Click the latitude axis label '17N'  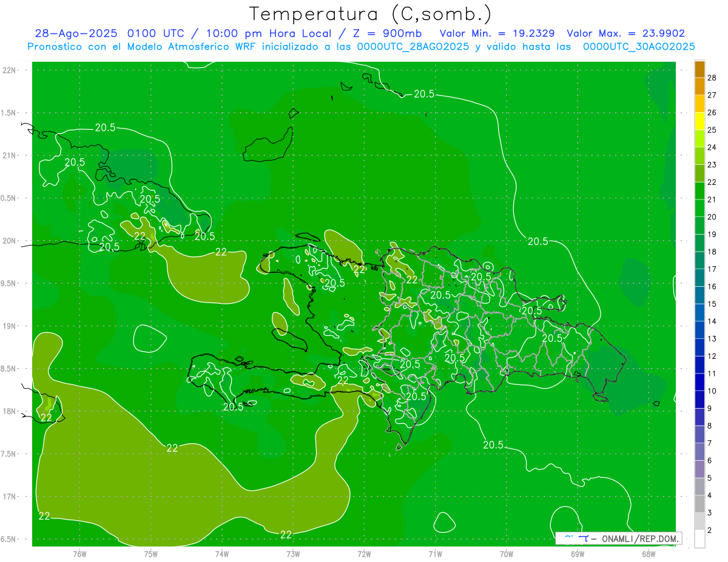click(x=8, y=497)
